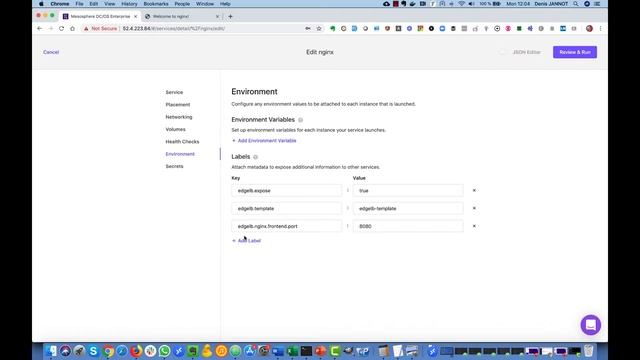The image size is (640, 360).
Task: Click the edgelb.template key field
Action: pyautogui.click(x=287, y=208)
